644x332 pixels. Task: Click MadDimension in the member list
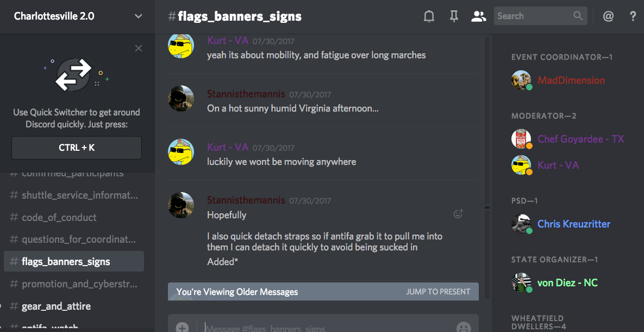[571, 80]
